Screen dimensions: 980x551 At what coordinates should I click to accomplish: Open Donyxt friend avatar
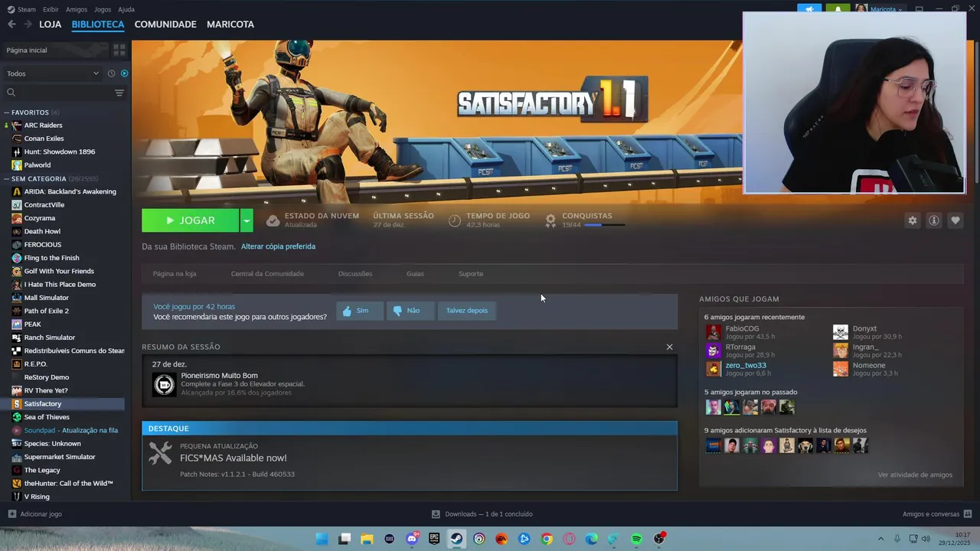tap(841, 332)
